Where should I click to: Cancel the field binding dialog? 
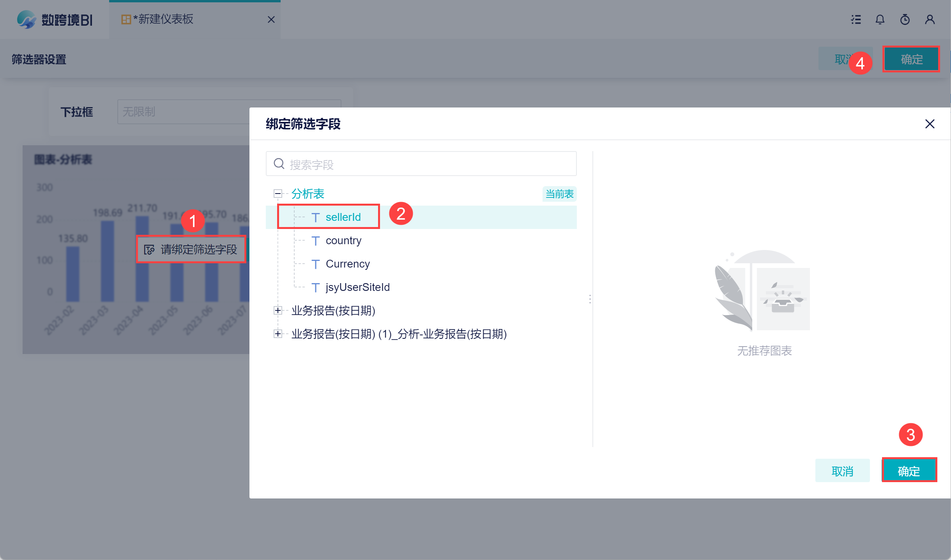point(842,471)
